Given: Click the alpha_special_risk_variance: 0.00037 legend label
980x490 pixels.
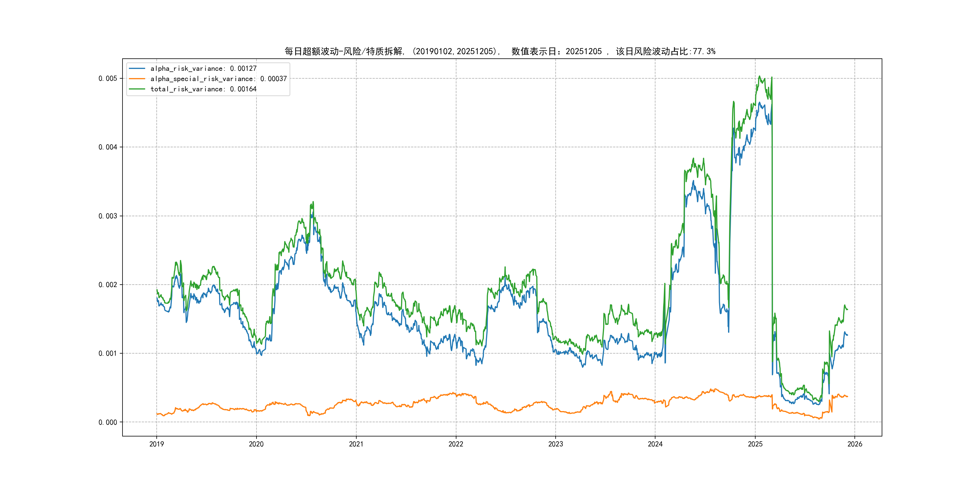Looking at the screenshot, I should pos(219,79).
